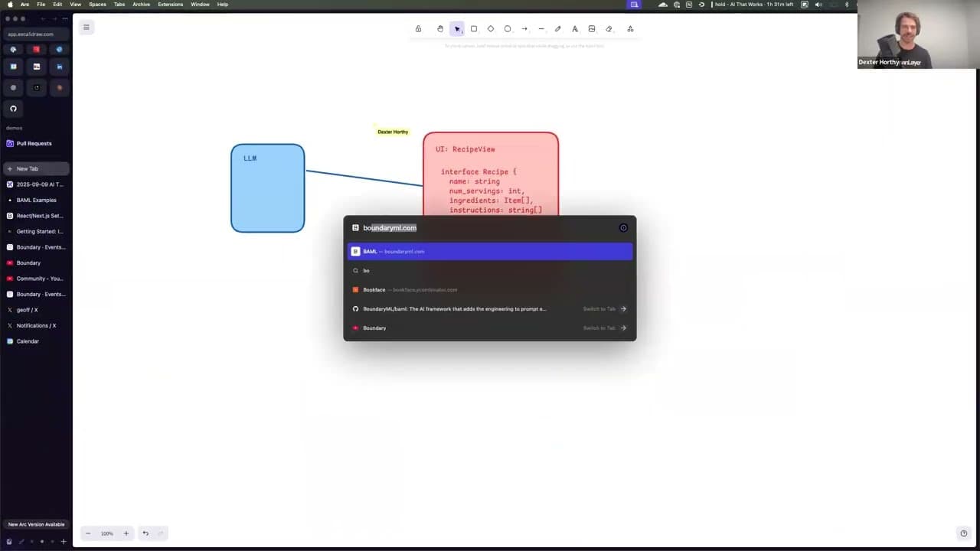The height and width of the screenshot is (551, 980).
Task: Open the Arc library icon bottom-left
Action: tap(9, 542)
